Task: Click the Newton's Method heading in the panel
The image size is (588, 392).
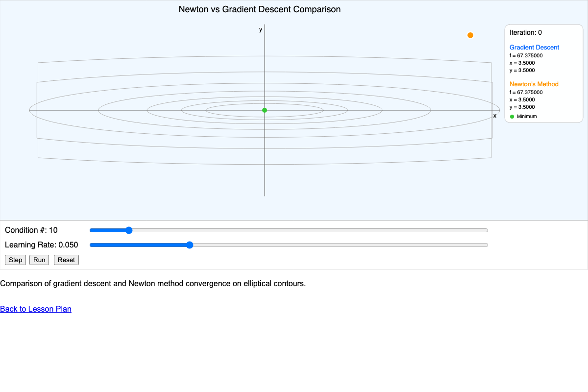Action: [x=534, y=84]
